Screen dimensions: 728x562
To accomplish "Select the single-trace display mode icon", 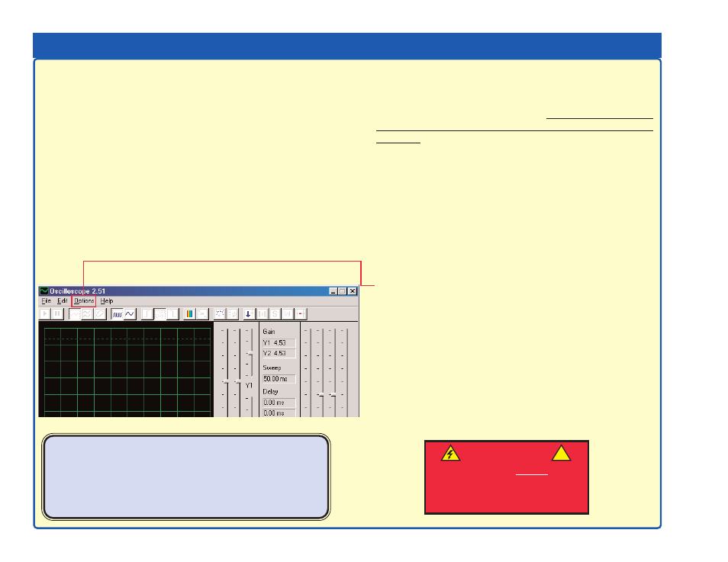I will click(x=76, y=313).
